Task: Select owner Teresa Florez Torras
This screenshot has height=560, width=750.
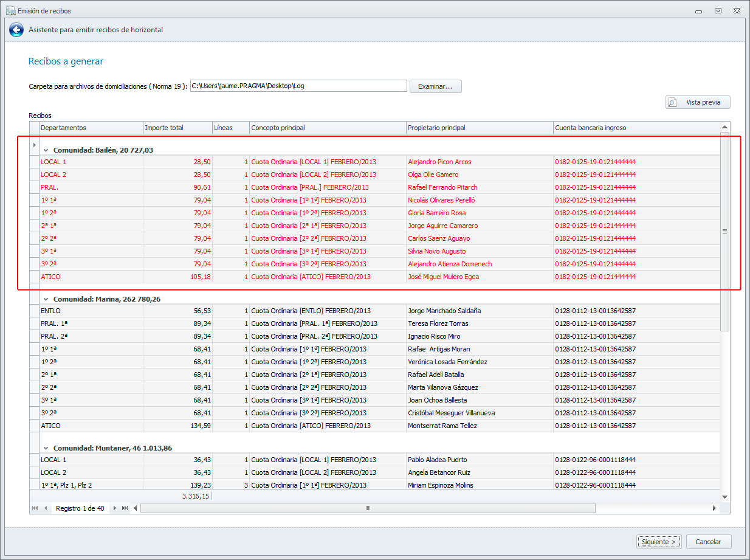Action: click(439, 323)
